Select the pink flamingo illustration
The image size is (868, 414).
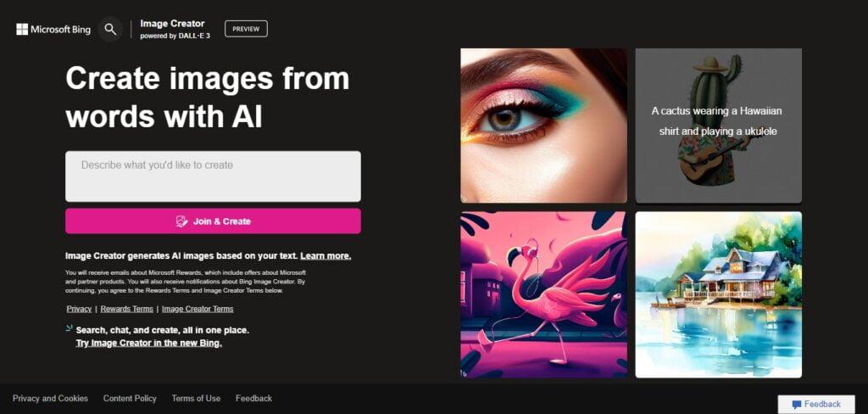pyautogui.click(x=543, y=294)
